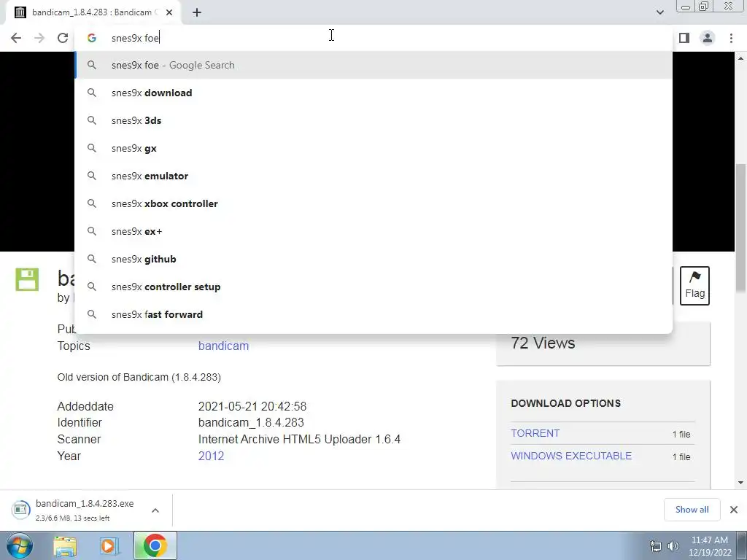747x560 pixels.
Task: Click the browser back arrow
Action: (16, 38)
